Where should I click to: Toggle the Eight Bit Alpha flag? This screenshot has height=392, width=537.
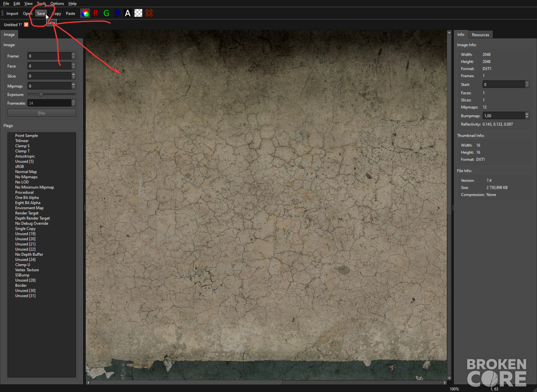pyautogui.click(x=28, y=202)
